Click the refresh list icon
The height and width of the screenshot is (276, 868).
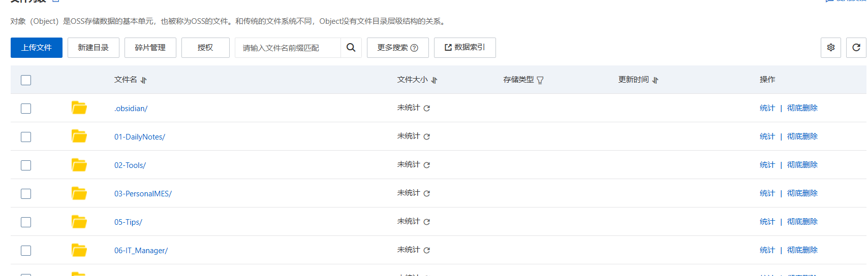[856, 48]
